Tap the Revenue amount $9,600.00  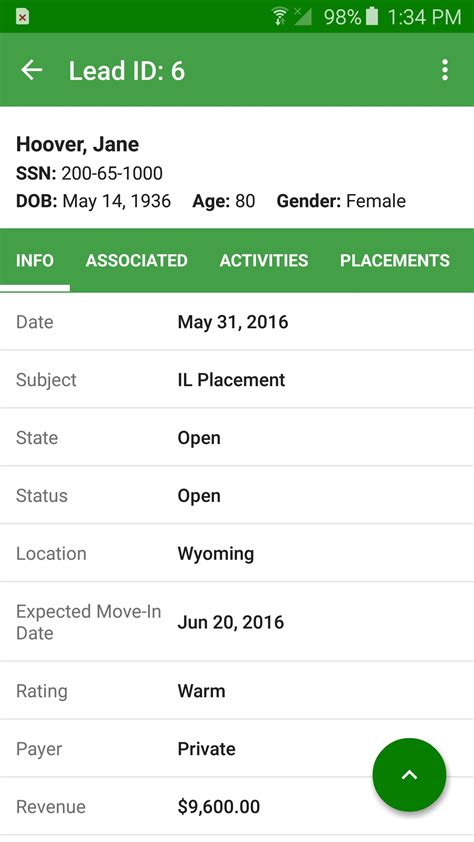(218, 807)
